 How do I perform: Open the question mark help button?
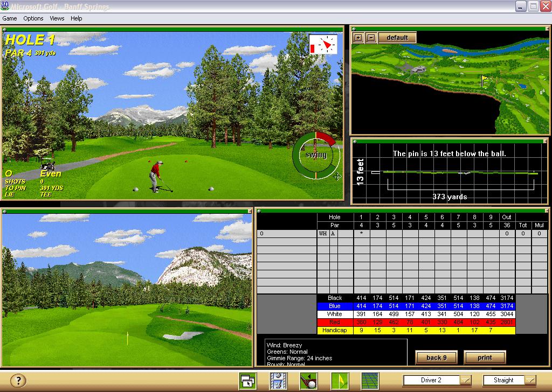[18, 380]
